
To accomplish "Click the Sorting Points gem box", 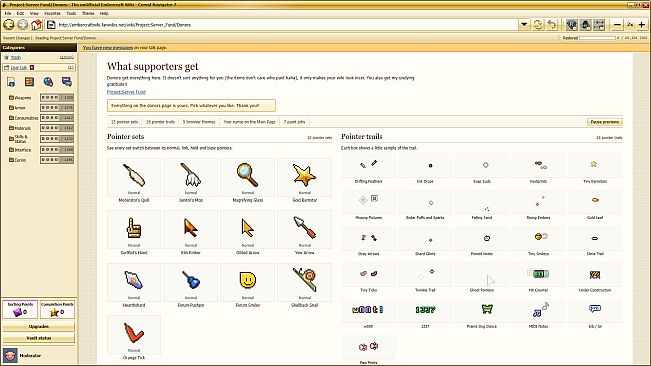I will (x=20, y=310).
